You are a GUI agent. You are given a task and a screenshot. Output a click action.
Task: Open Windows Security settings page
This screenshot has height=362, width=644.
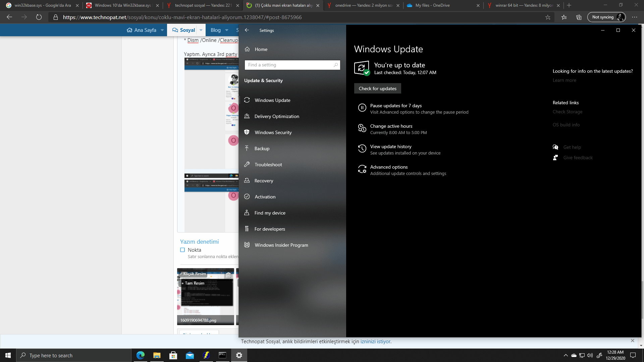273,132
